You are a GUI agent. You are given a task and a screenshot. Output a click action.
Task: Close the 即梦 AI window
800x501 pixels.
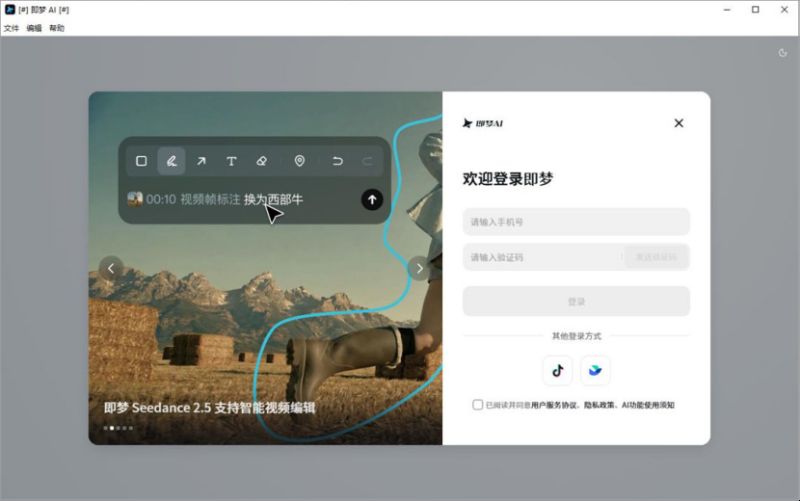(784, 10)
